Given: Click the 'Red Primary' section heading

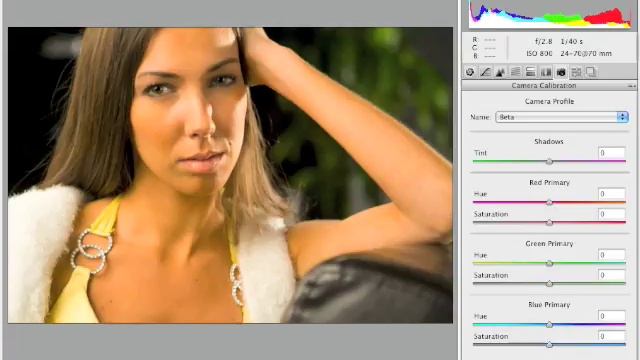Looking at the screenshot, I should pyautogui.click(x=549, y=183).
